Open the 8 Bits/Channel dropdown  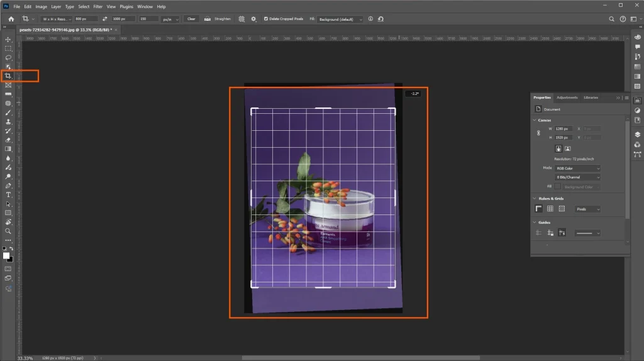tap(577, 177)
